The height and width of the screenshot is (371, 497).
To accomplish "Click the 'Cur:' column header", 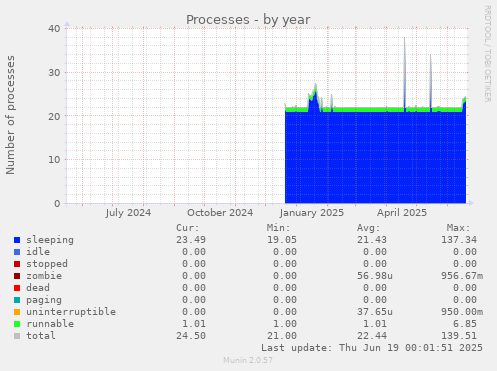I will pos(188,228).
